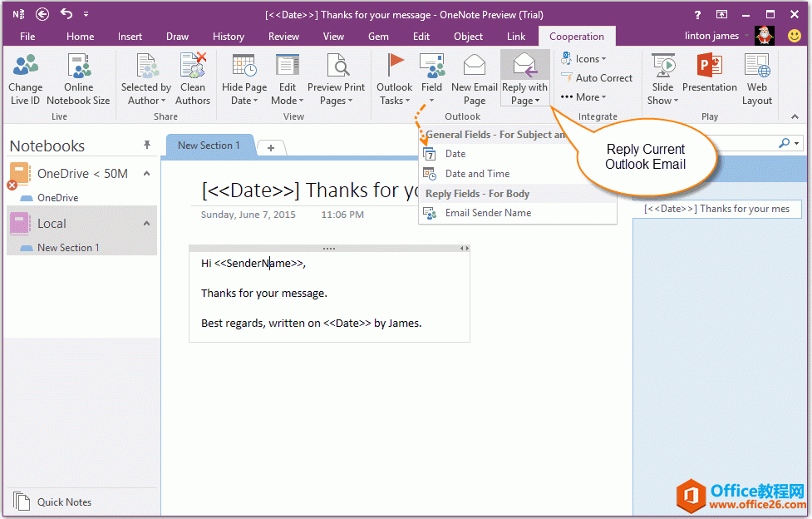
Task: Open the History tab
Action: pos(229,37)
